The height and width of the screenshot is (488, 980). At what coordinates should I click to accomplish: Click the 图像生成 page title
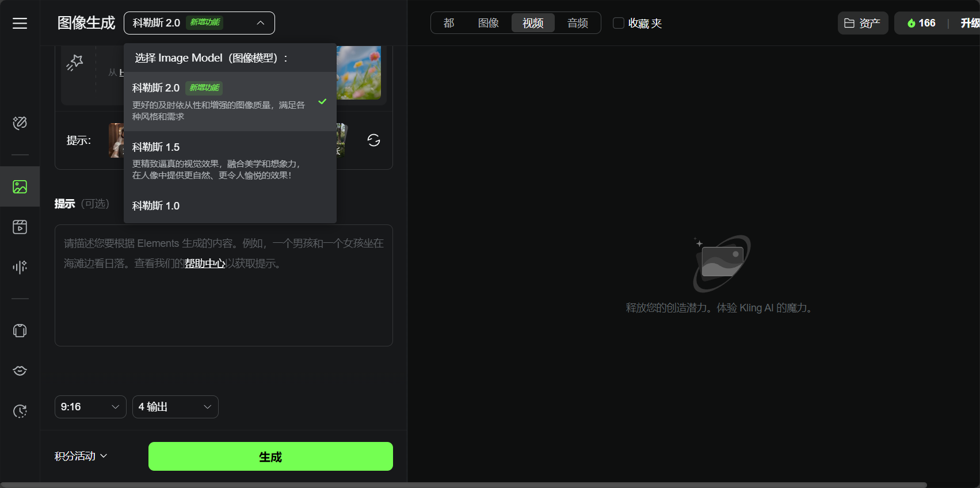(86, 23)
